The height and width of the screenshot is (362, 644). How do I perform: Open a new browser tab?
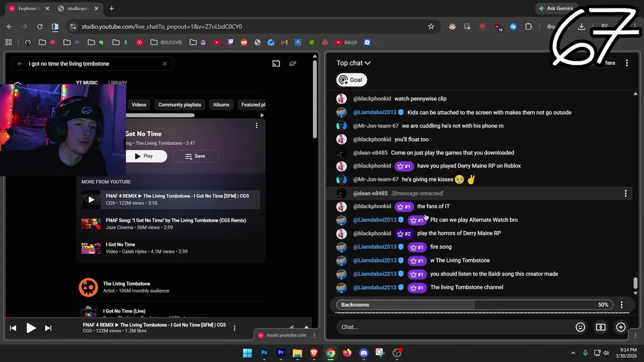point(112,9)
